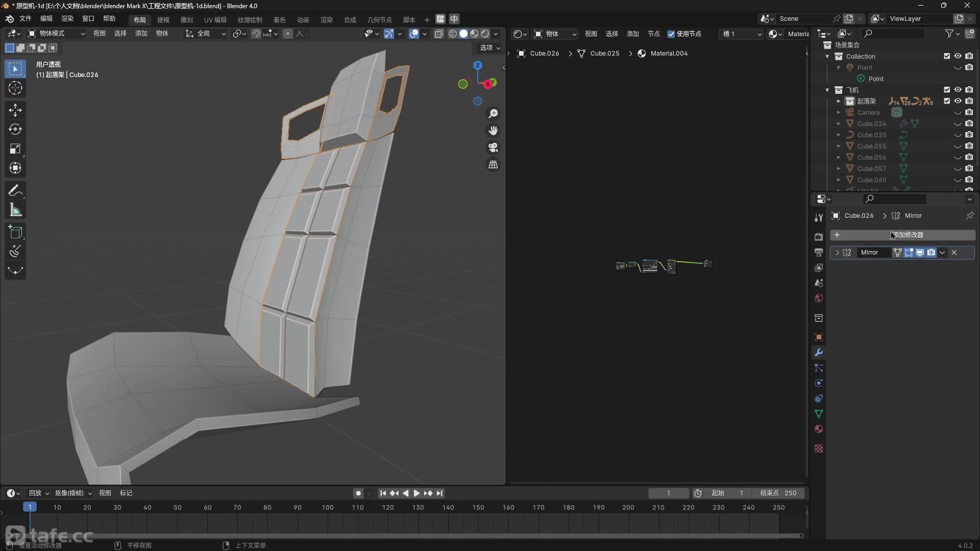
Task: Open the Scene properties tab
Action: point(819,283)
